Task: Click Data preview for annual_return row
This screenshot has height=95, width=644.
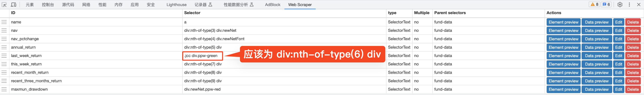Action: 597,47
